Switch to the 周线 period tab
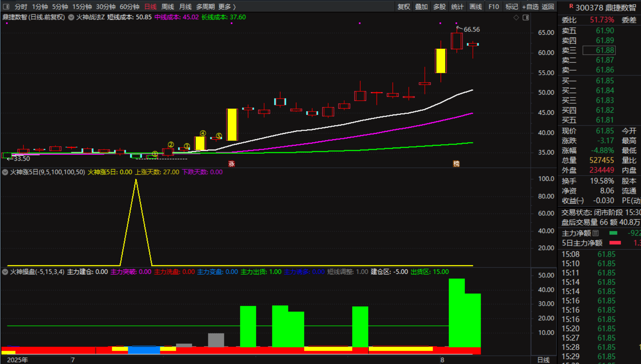 click(x=167, y=7)
